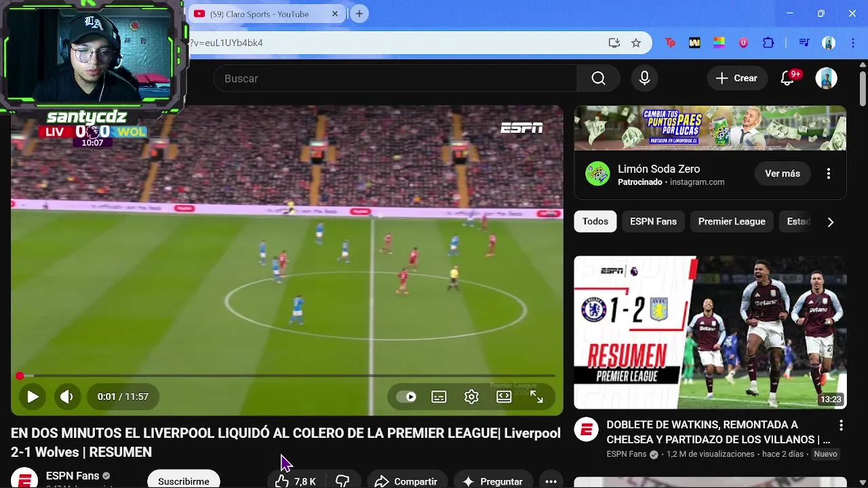Dislike the video

coord(342,481)
